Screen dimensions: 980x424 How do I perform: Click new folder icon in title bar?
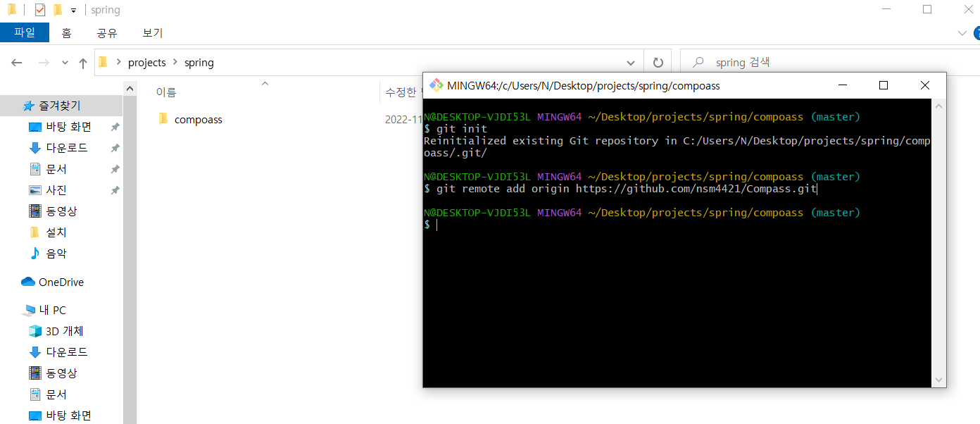coord(58,10)
